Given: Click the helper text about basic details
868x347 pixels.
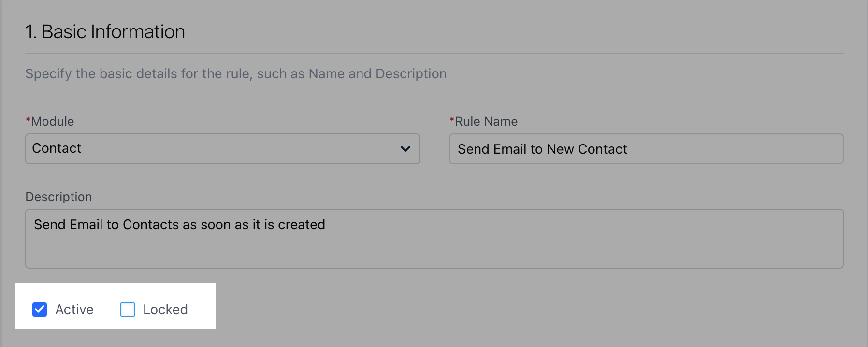Looking at the screenshot, I should pos(236,74).
